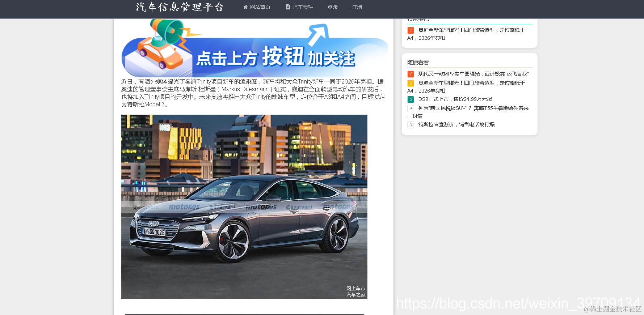
Task: Open 现代又一款MPV实车图曝光 article link
Action: 473,74
